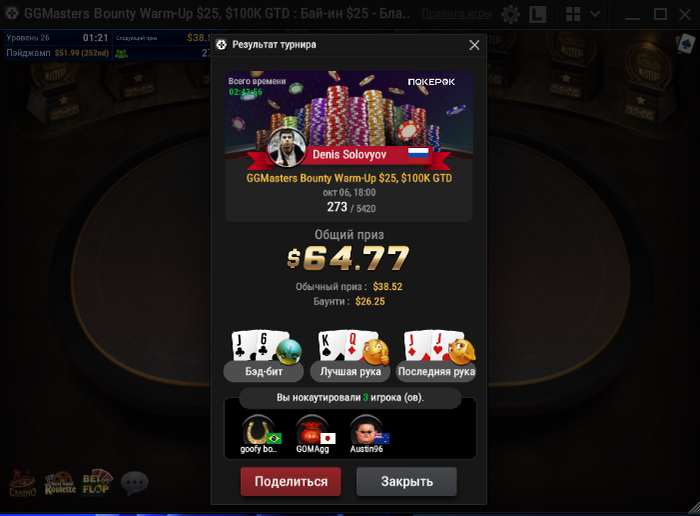Expand the dropdown chevron beside grid icon
This screenshot has width=700, height=516.
tap(595, 14)
